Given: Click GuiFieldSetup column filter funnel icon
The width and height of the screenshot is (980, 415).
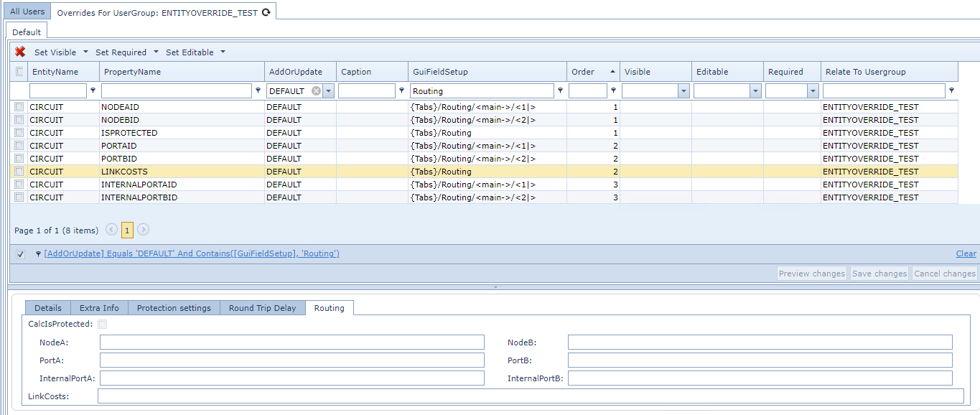Looking at the screenshot, I should point(560,91).
